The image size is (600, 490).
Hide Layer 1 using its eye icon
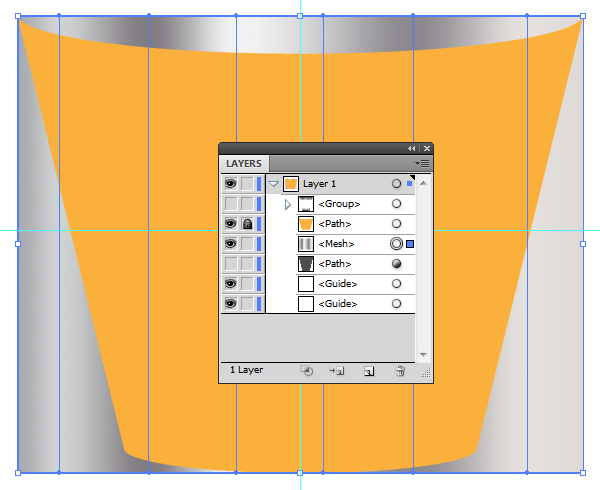coord(230,184)
